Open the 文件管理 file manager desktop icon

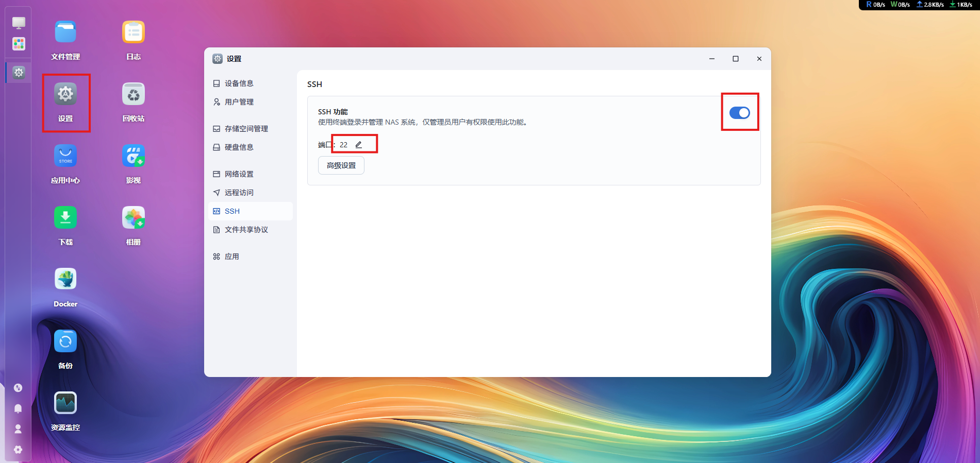(x=65, y=32)
